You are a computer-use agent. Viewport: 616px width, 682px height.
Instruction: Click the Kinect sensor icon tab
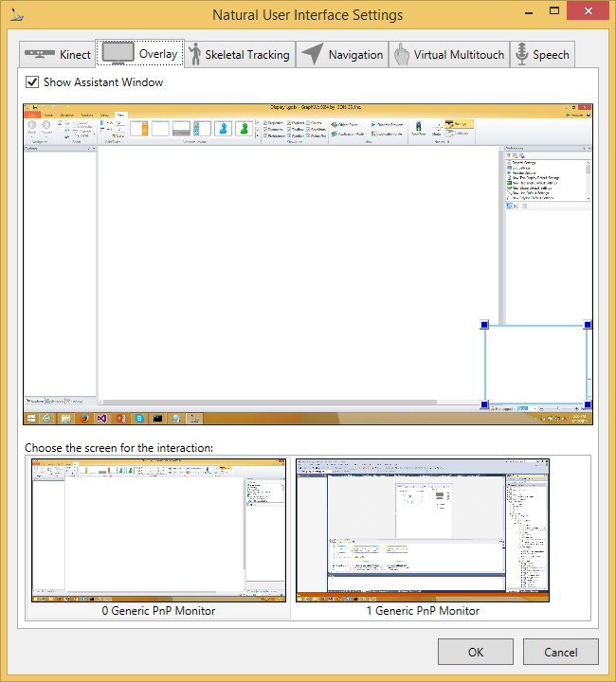40,54
